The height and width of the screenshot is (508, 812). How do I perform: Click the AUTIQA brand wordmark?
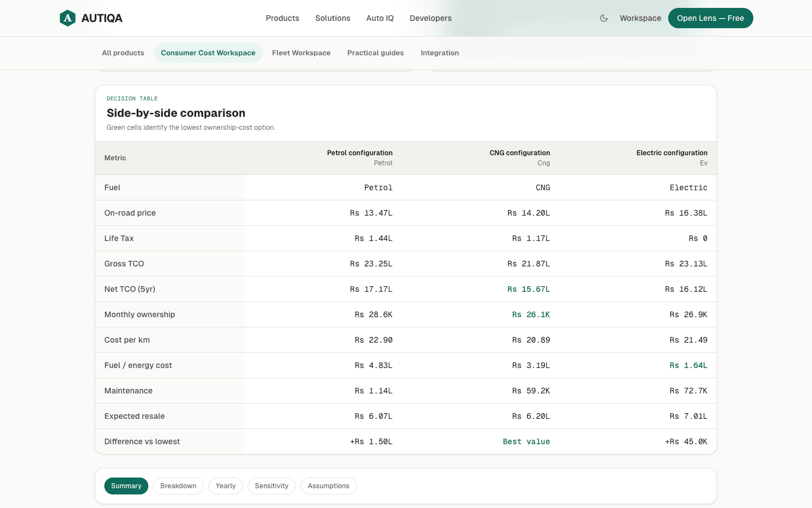(x=102, y=18)
